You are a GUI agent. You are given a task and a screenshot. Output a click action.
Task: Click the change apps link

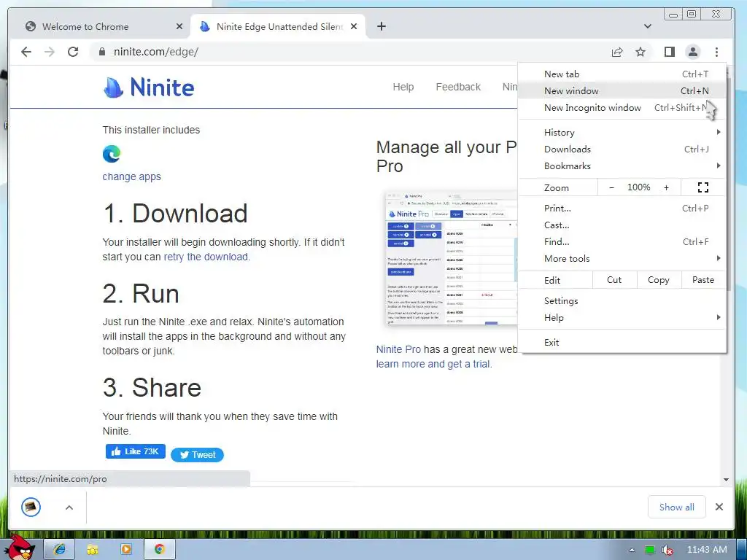131,176
